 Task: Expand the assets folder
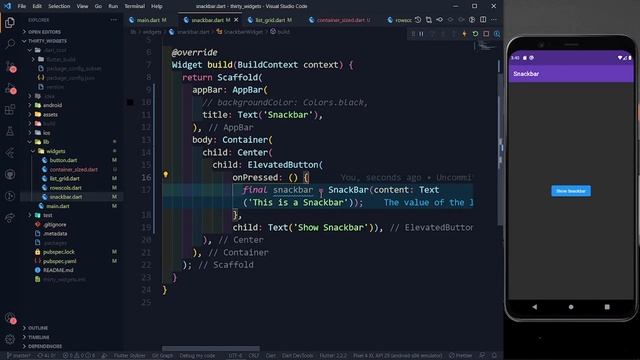coord(50,114)
